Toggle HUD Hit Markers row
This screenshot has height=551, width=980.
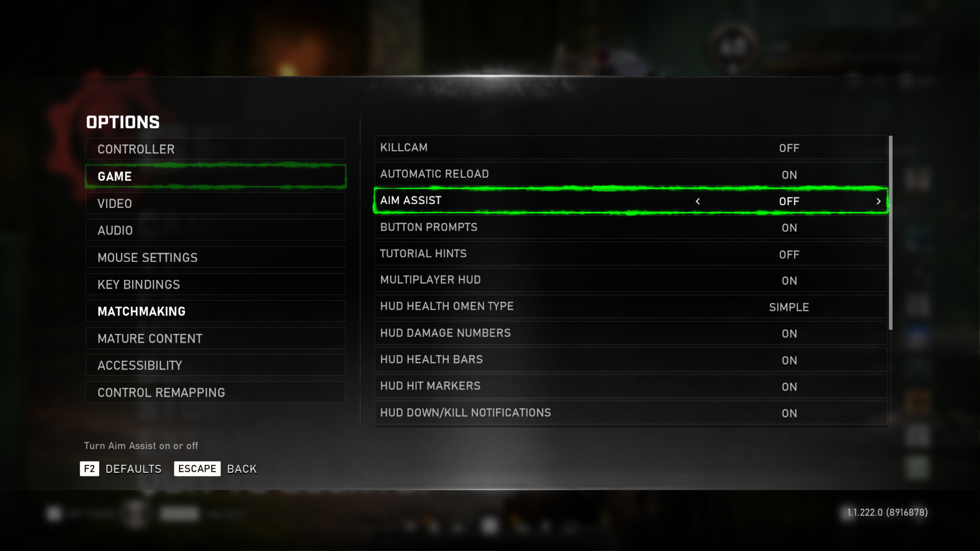(631, 386)
